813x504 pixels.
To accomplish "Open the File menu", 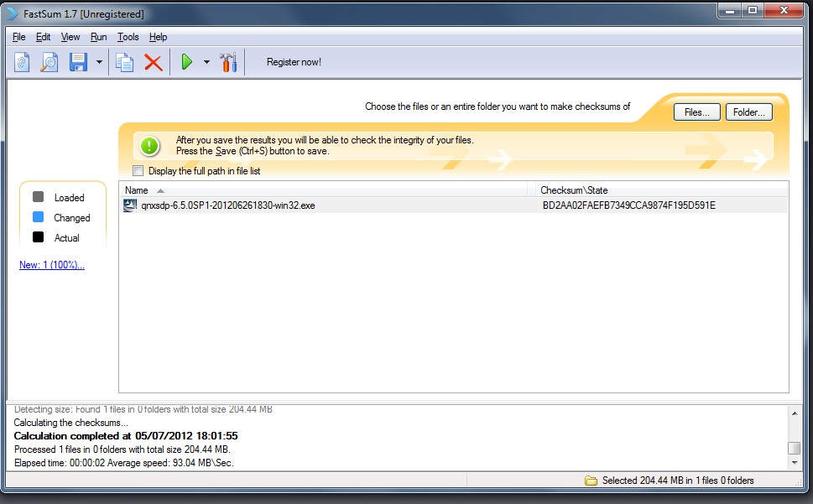I will (x=19, y=37).
